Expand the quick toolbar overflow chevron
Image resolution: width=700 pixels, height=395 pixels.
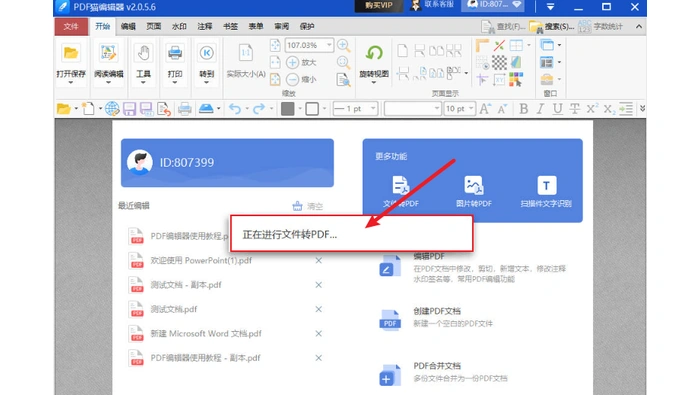pos(642,108)
